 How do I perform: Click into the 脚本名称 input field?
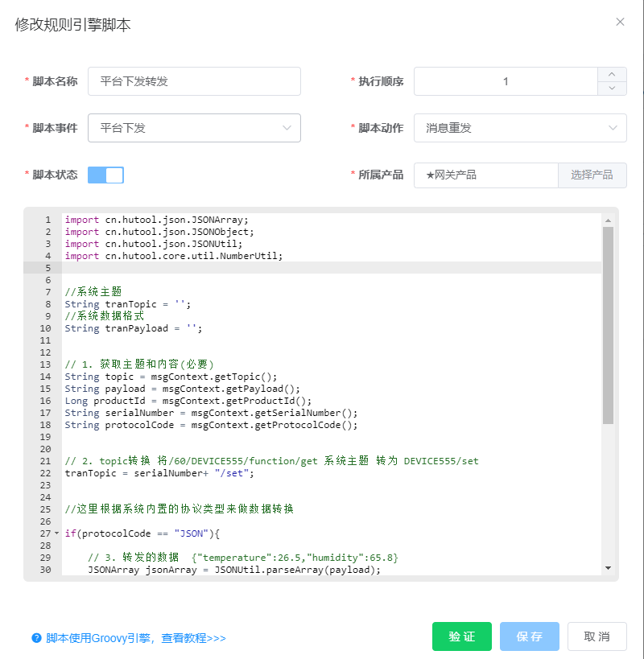point(194,81)
